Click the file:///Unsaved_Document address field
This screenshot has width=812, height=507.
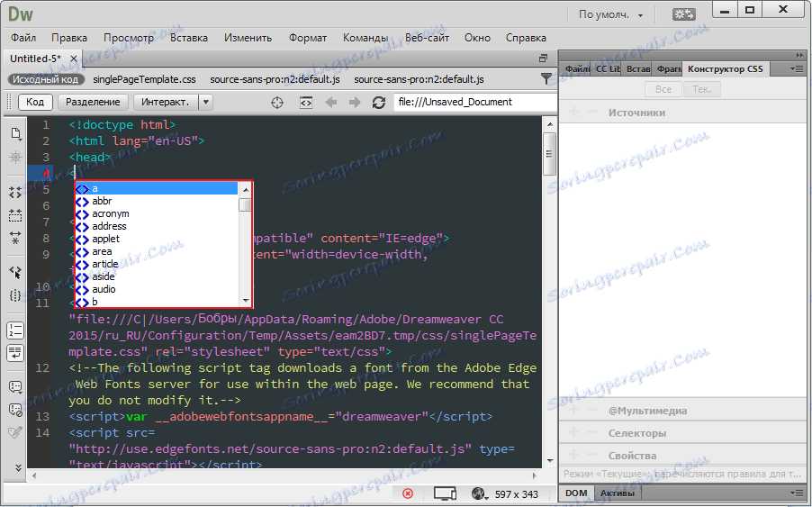[x=475, y=102]
